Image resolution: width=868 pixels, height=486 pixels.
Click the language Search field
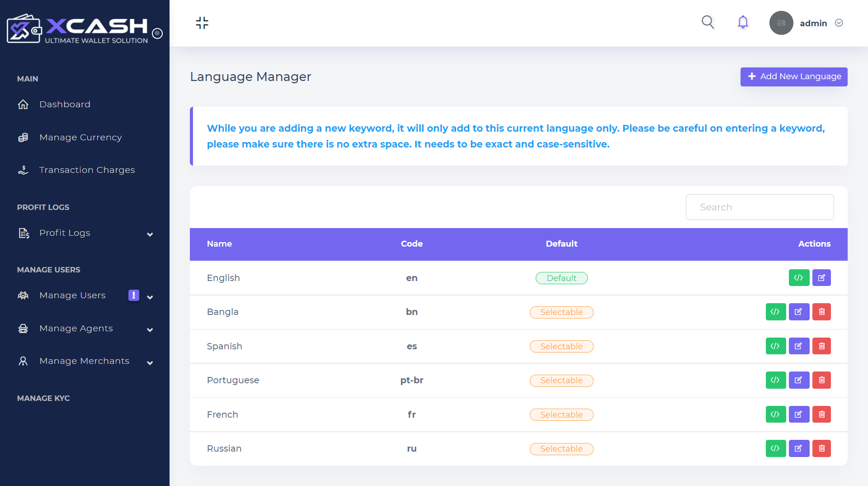tap(759, 207)
